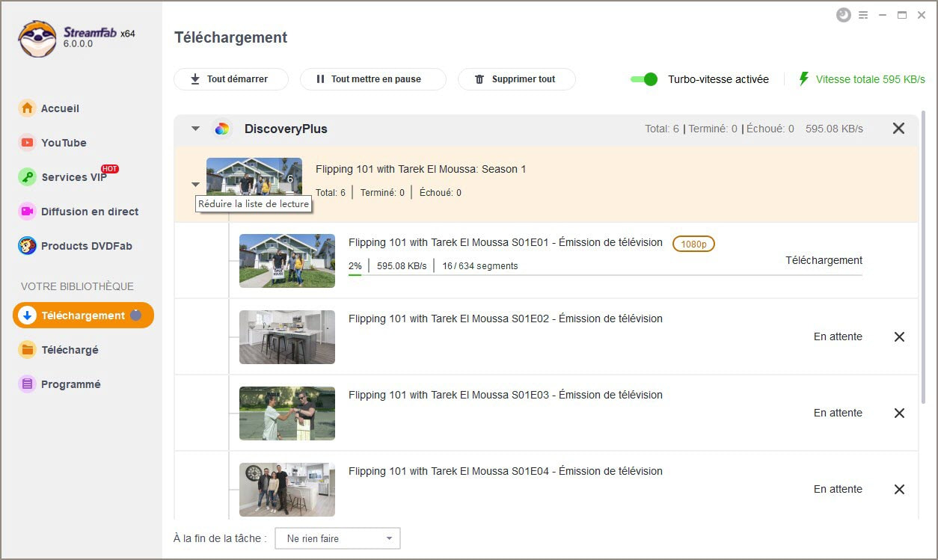Click the loading spinner badge on Téléchargement

[135, 316]
